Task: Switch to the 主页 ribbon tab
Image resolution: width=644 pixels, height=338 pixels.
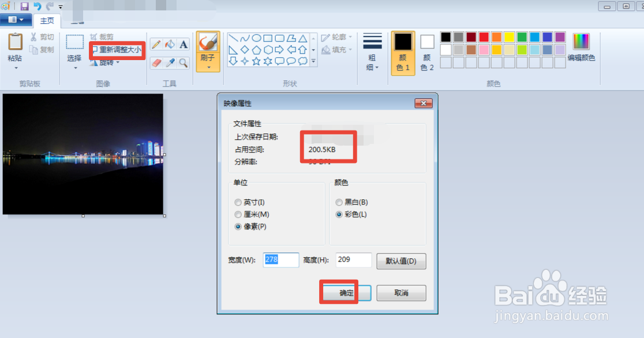Action: point(47,21)
